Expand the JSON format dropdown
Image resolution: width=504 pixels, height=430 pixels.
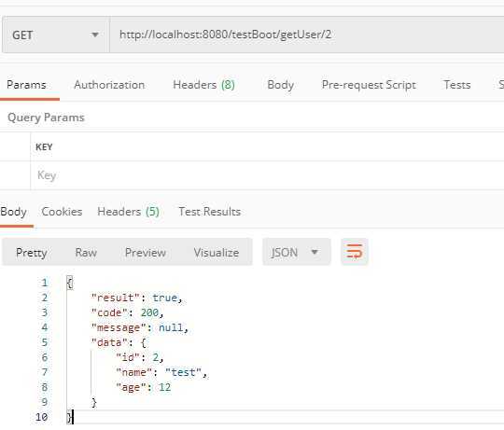point(297,252)
